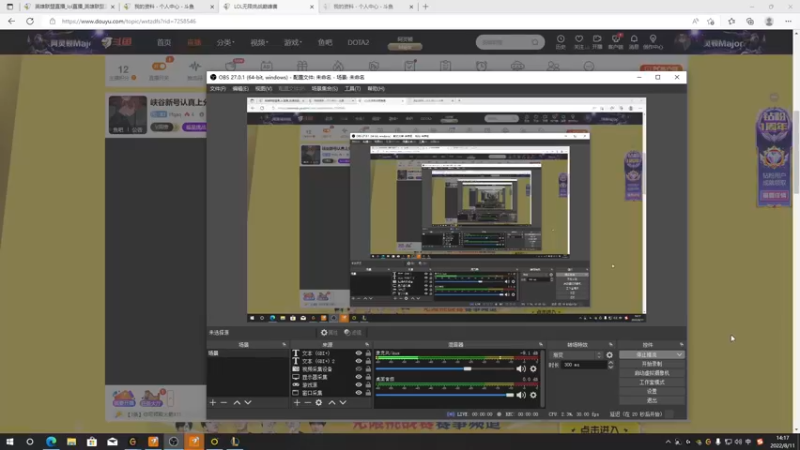Toggle lock on 窗口采集 source
The height and width of the screenshot is (450, 800).
pos(368,393)
